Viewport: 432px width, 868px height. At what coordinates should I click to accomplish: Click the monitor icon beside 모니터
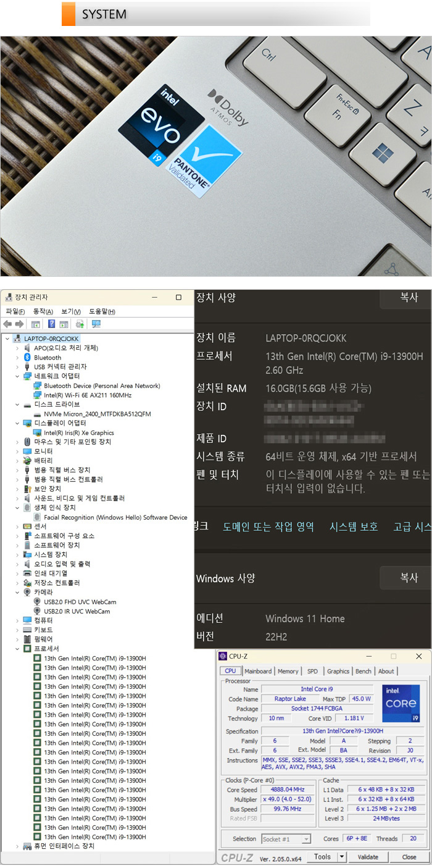click(27, 451)
